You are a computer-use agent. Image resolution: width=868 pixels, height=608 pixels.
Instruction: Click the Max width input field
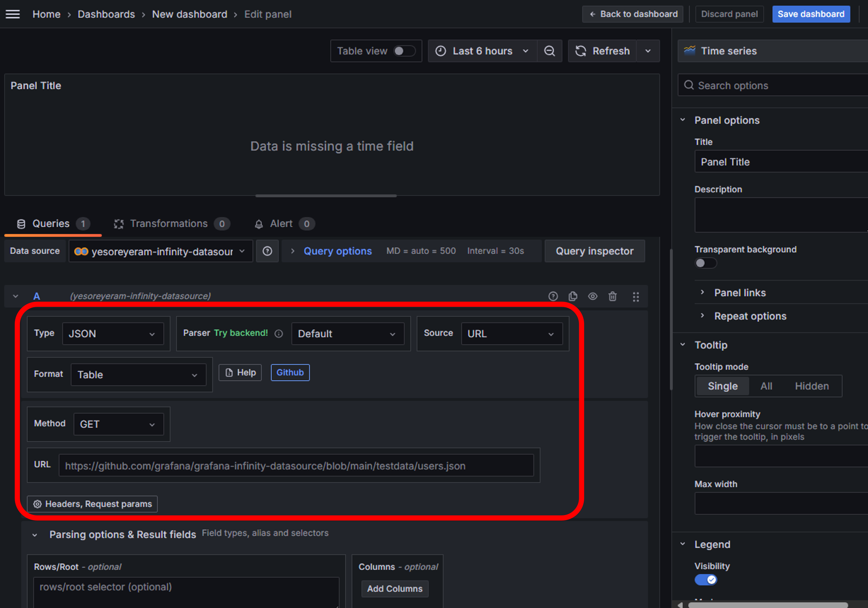(x=781, y=503)
